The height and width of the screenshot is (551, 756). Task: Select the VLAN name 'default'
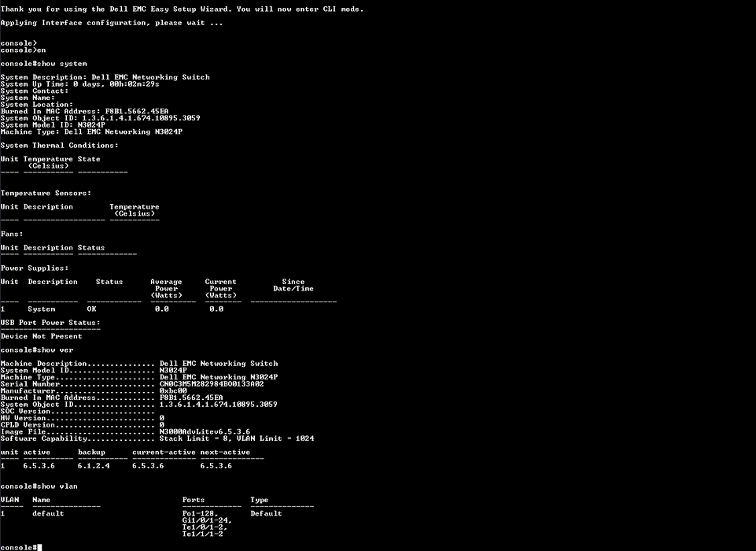click(x=48, y=514)
